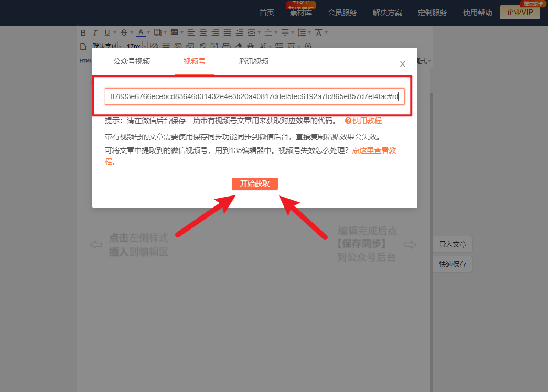Screen dimensions: 548x392
Task: Apply the font color A
Action: (x=141, y=32)
